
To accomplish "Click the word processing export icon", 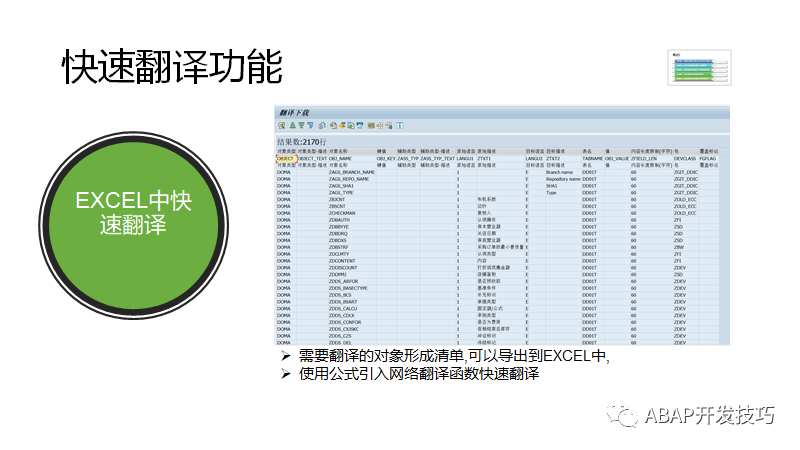I will coord(342,125).
